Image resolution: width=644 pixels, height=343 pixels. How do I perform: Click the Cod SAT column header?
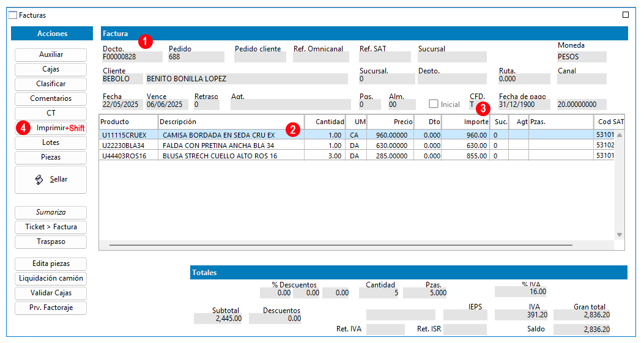click(x=610, y=122)
